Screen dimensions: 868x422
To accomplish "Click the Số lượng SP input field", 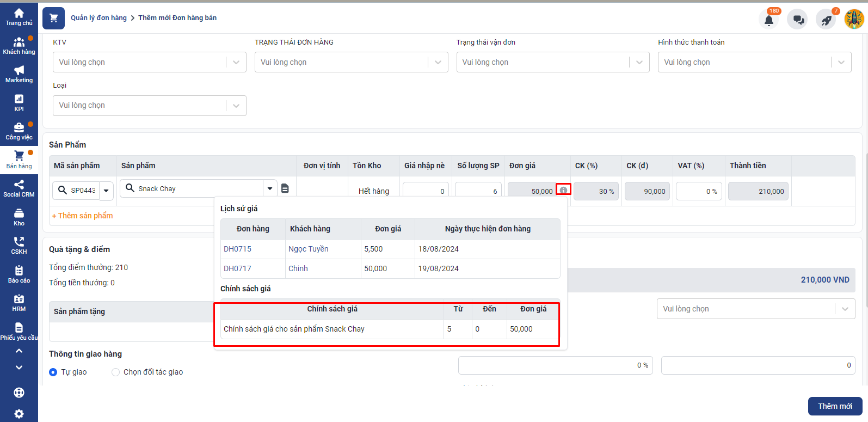I will (478, 191).
